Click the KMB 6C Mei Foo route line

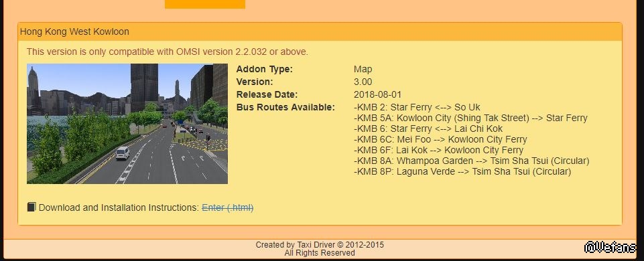pyautogui.click(x=440, y=139)
